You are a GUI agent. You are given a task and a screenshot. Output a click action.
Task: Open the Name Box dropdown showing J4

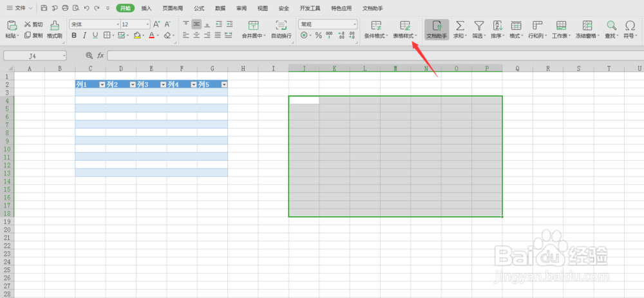(64, 55)
